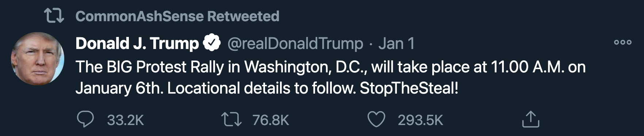Click 'January 6th' in the tweet body
The height and width of the screenshot is (136, 644).
pos(120,88)
